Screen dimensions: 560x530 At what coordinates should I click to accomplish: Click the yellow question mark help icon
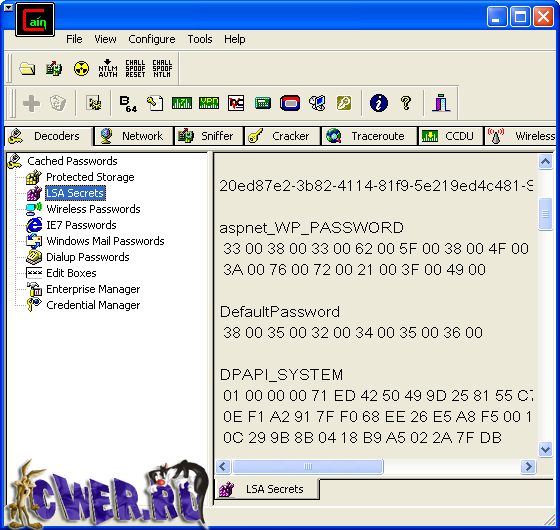coord(406,104)
